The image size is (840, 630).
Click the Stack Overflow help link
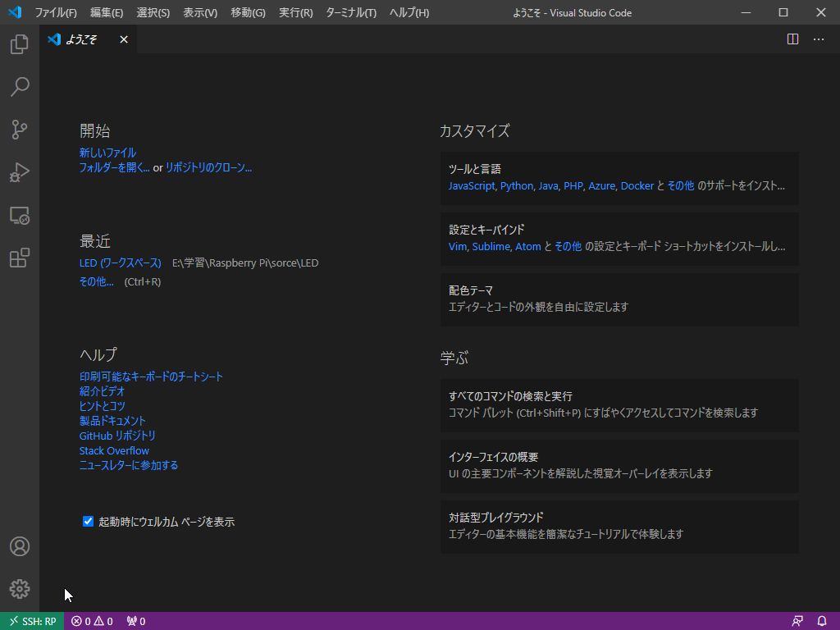click(114, 450)
